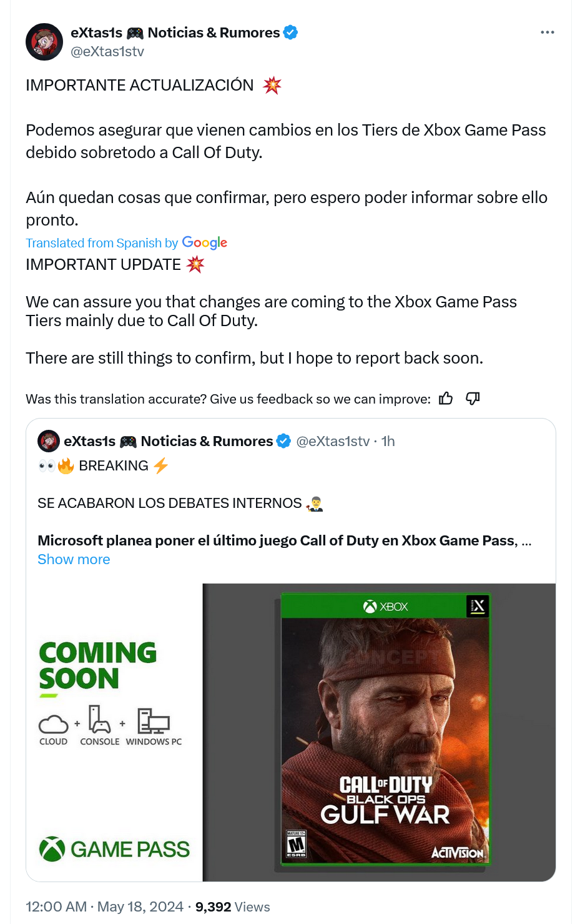Click Translated from Spanish by link

[102, 243]
